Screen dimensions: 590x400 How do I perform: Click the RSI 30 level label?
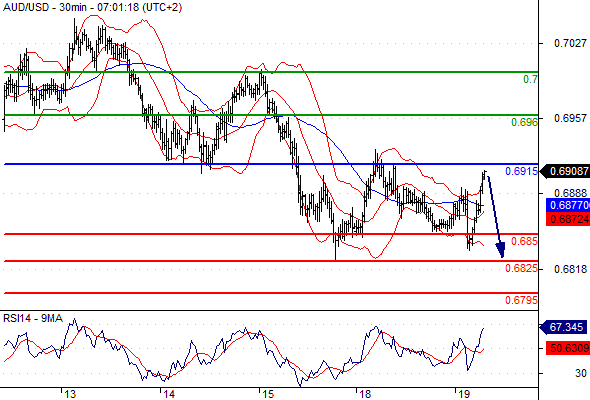(x=581, y=373)
